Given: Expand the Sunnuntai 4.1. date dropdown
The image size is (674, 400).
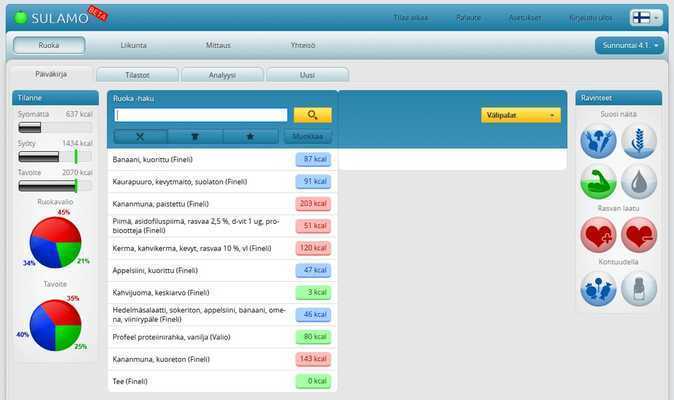Looking at the screenshot, I should (x=628, y=45).
